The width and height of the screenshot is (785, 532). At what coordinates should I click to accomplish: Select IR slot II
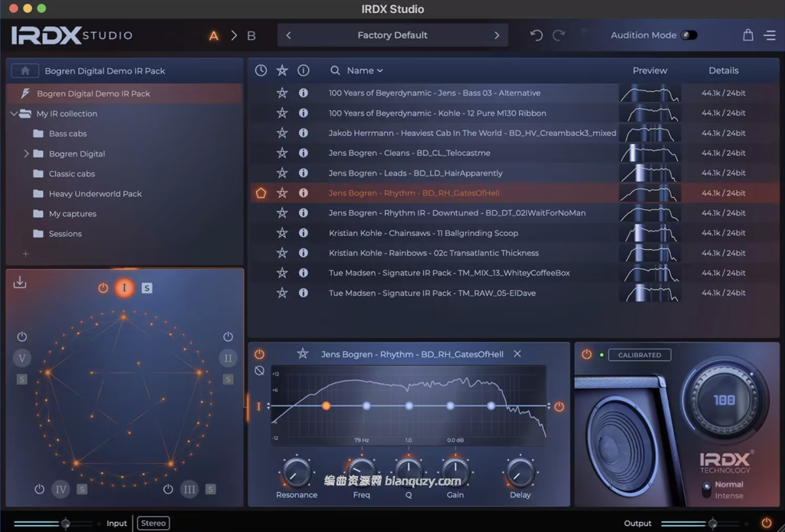pyautogui.click(x=228, y=358)
